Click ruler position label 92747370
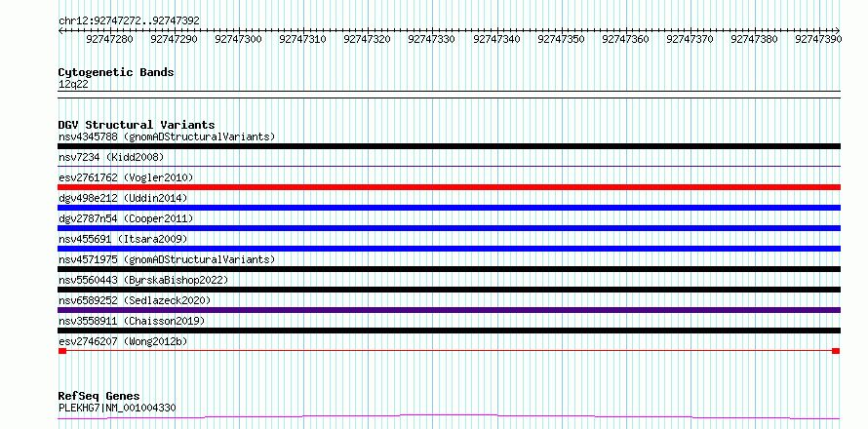The image size is (868, 429). click(690, 39)
